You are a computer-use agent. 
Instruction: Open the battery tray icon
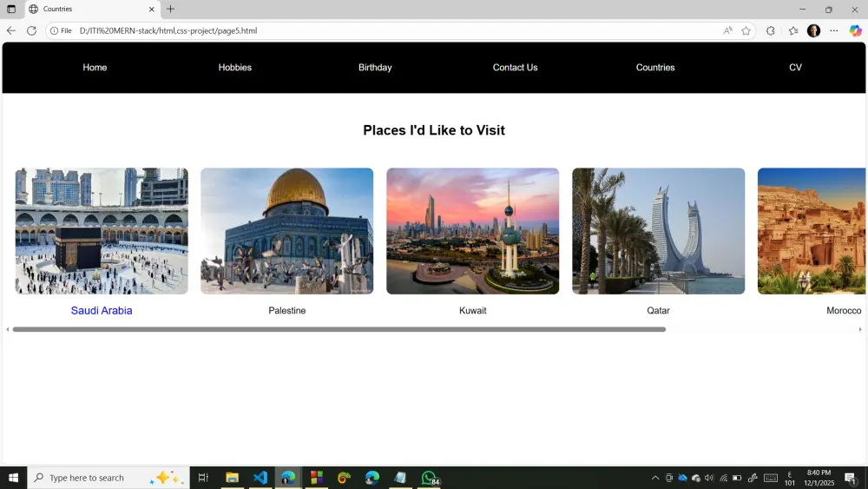tap(737, 478)
